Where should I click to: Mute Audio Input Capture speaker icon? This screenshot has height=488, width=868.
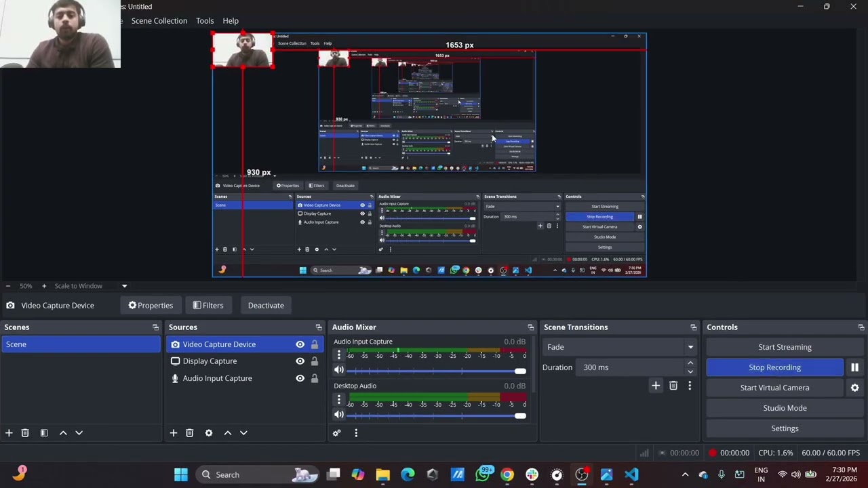coord(339,370)
